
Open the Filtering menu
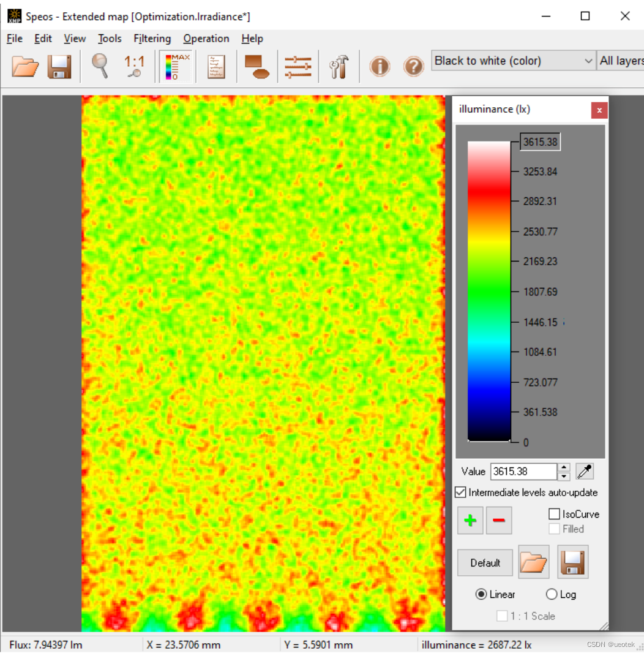pyautogui.click(x=152, y=39)
